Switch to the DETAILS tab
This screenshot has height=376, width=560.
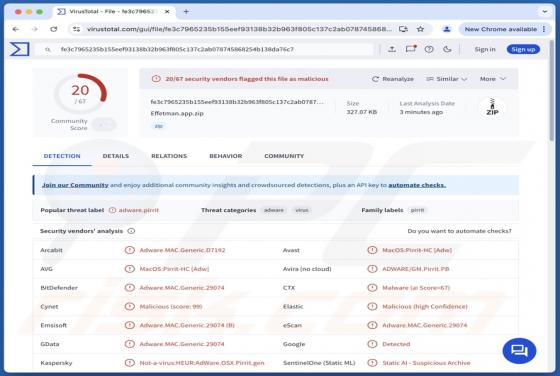pos(116,156)
